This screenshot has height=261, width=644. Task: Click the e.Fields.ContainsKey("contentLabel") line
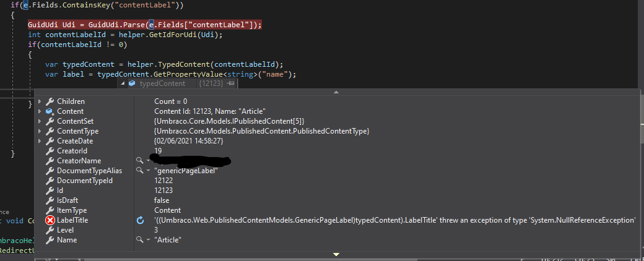point(97,6)
